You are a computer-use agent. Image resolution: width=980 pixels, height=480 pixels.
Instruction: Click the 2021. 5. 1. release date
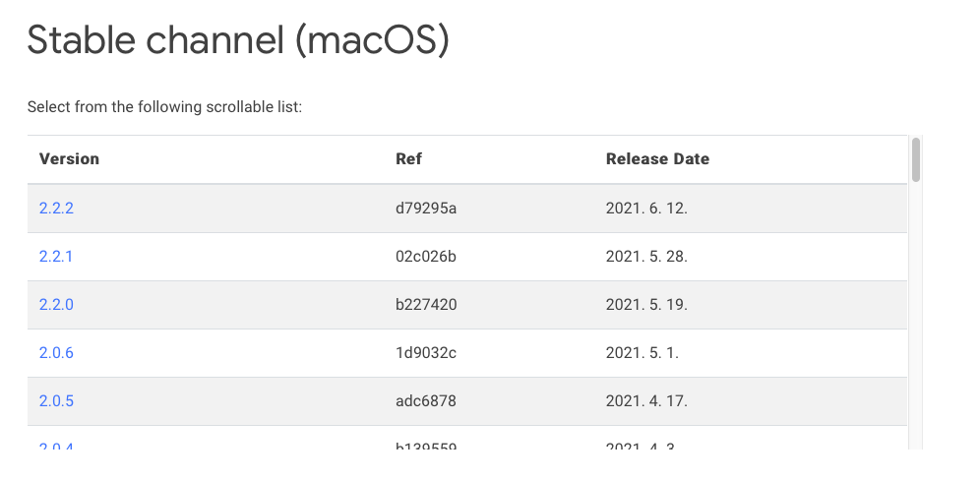click(643, 353)
